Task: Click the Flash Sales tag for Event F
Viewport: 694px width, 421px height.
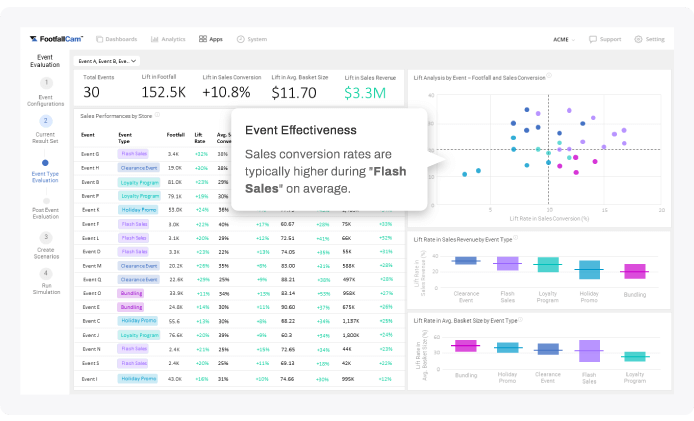Action: 133,224
